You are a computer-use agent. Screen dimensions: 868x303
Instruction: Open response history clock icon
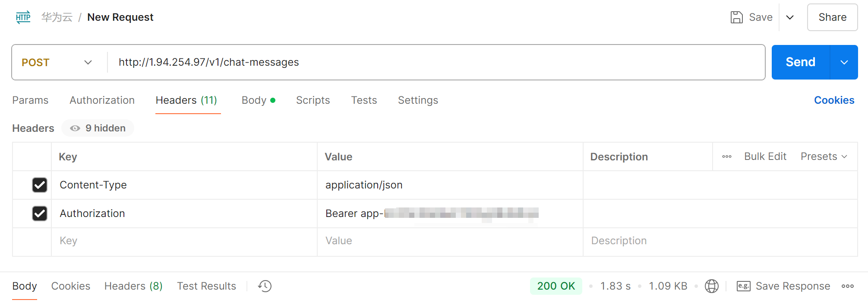(x=265, y=286)
